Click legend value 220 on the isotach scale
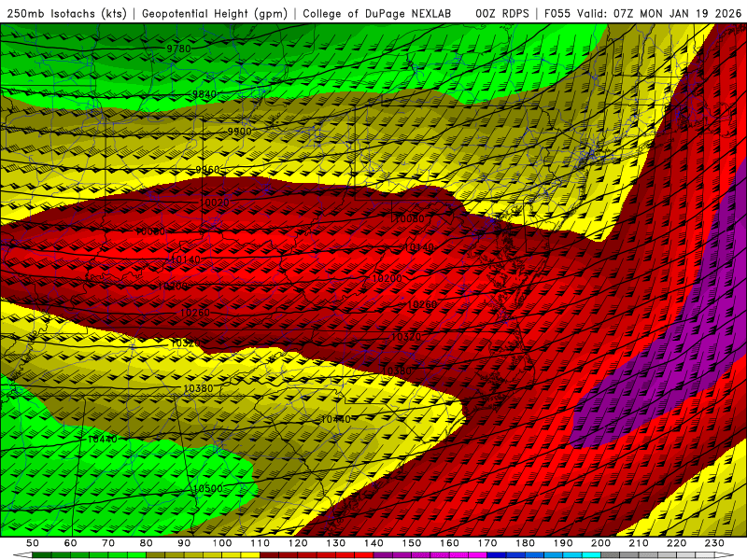This screenshot has width=747, height=560. pos(676,543)
